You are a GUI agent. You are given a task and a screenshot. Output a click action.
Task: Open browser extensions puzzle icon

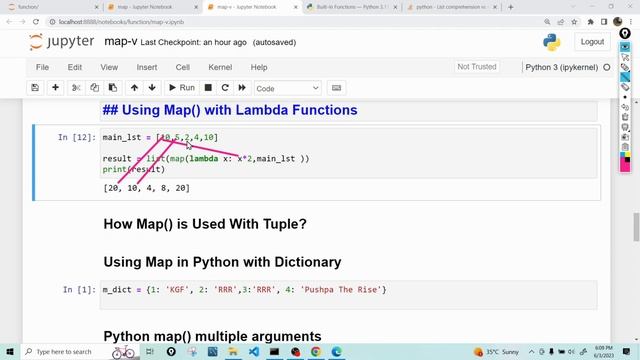[590, 22]
